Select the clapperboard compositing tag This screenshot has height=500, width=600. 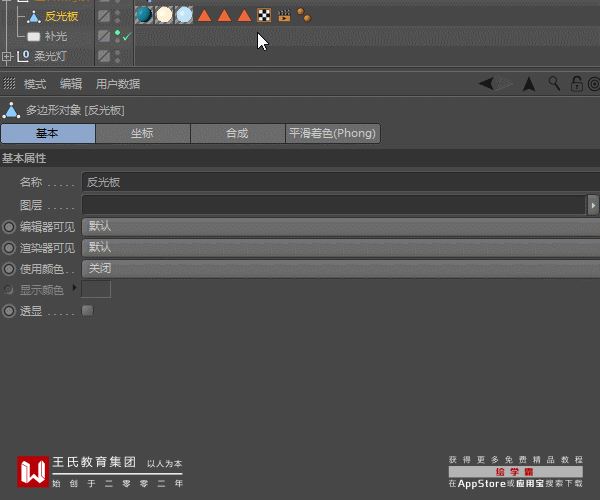284,16
